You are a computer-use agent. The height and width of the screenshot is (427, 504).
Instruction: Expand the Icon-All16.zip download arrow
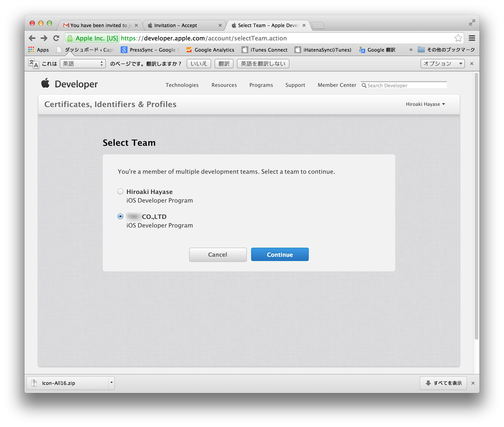coord(111,383)
